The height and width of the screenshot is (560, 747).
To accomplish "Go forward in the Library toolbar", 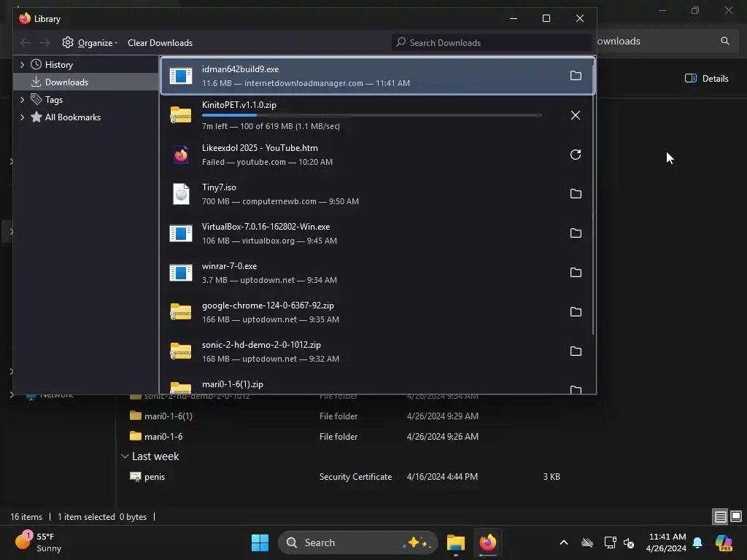I will tap(44, 43).
